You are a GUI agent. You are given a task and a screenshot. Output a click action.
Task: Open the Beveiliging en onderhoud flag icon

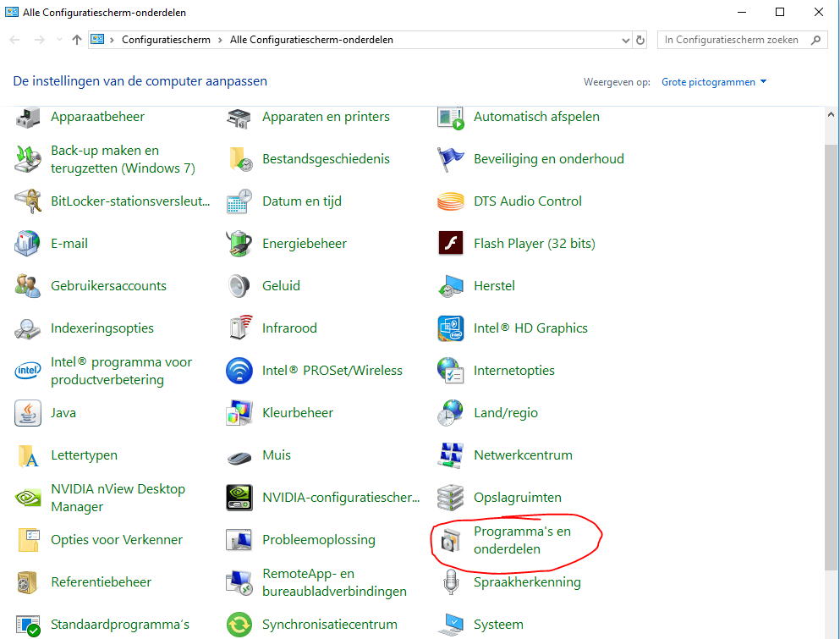click(x=451, y=159)
